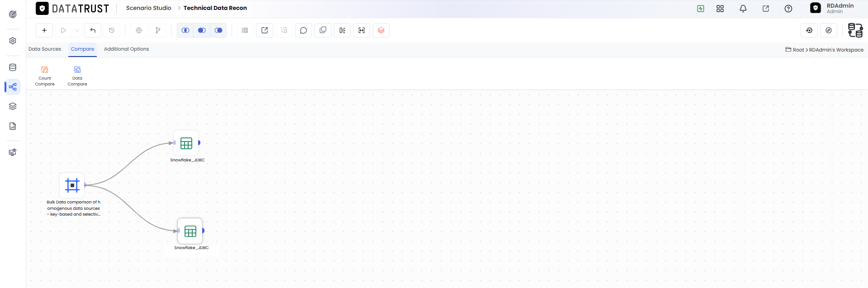The width and height of the screenshot is (868, 288).
Task: Expand the run options dropdown arrow
Action: (77, 30)
